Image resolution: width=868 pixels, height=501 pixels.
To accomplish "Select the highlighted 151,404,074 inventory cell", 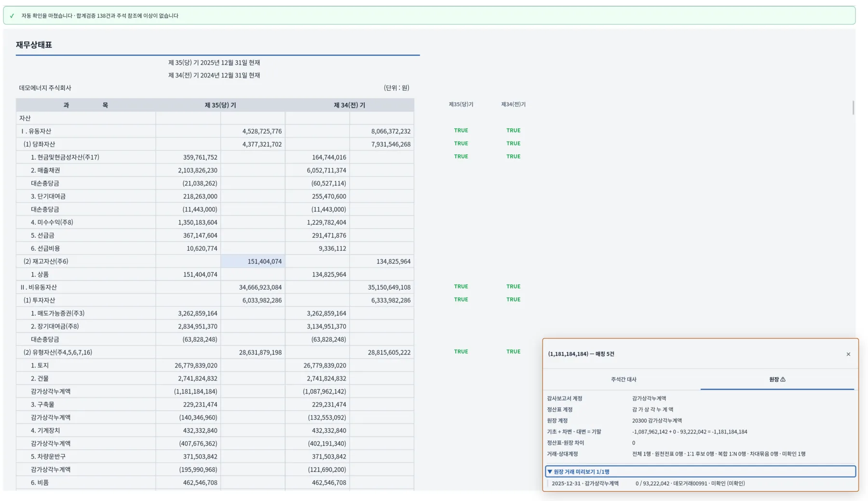I will 253,261.
